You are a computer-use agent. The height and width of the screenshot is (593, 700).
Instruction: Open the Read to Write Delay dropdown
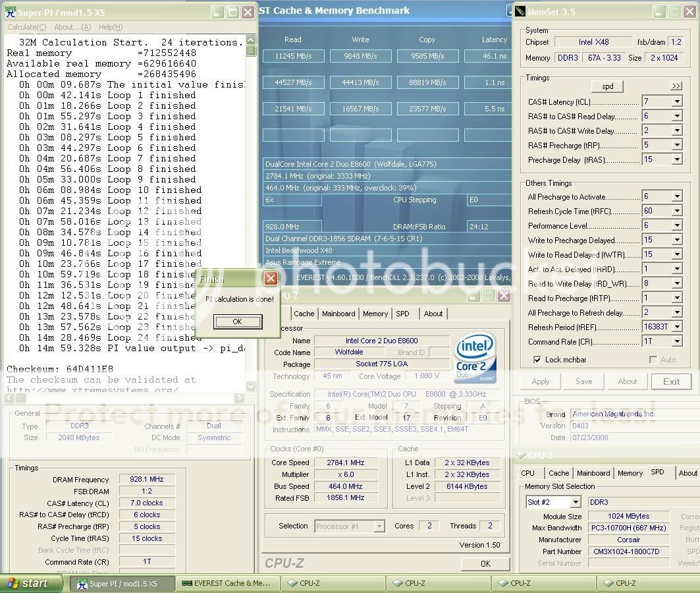tap(677, 283)
